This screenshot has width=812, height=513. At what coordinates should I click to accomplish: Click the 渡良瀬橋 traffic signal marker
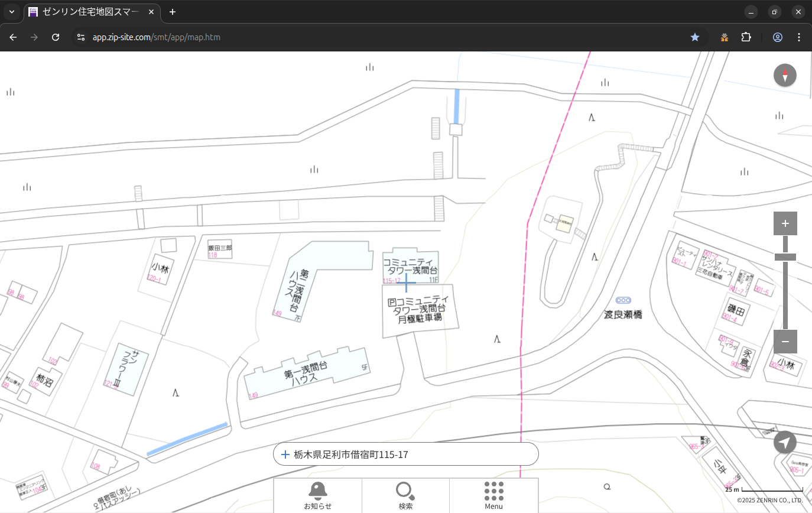(x=623, y=301)
